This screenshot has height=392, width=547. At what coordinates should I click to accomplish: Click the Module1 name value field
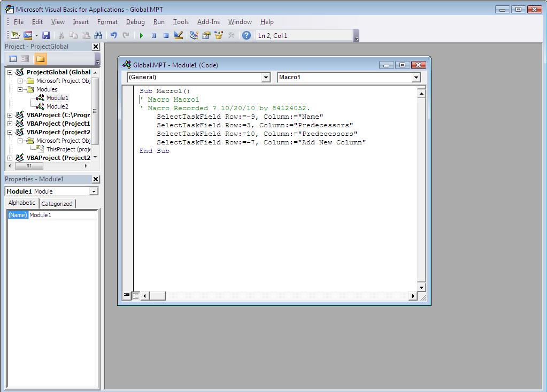pyautogui.click(x=63, y=215)
